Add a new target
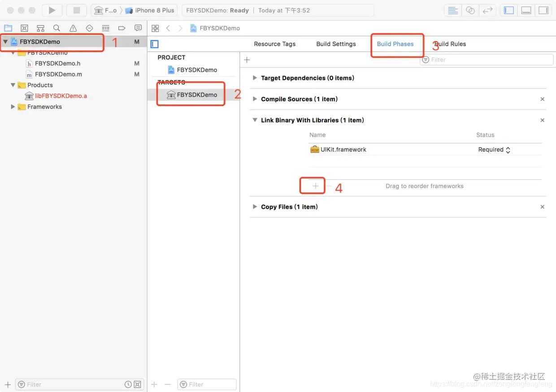This screenshot has width=556, height=392. (x=154, y=384)
